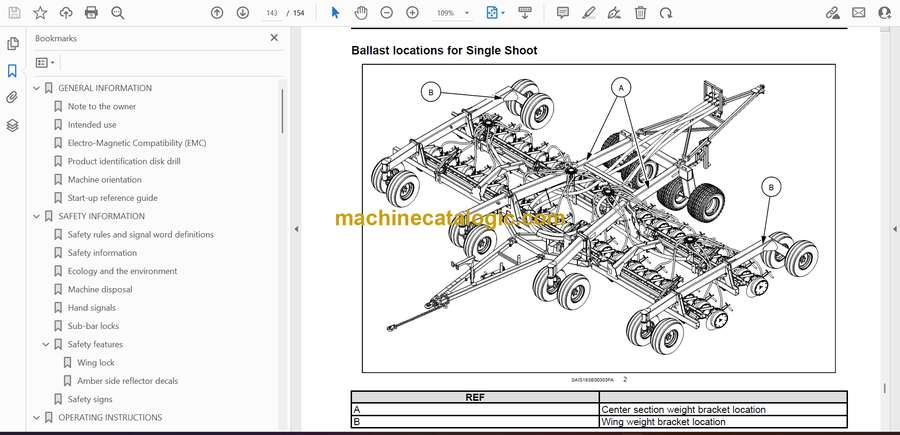This screenshot has height=435, width=900.
Task: Rotate the page view
Action: click(x=666, y=13)
